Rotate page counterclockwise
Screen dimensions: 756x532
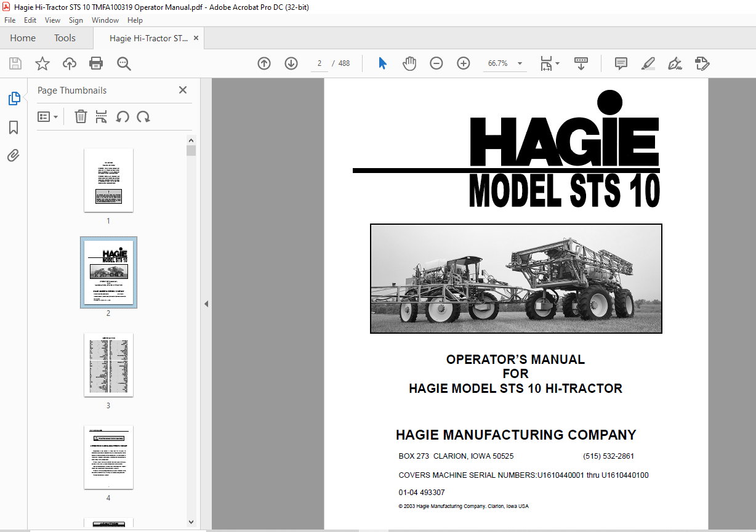[x=123, y=116]
